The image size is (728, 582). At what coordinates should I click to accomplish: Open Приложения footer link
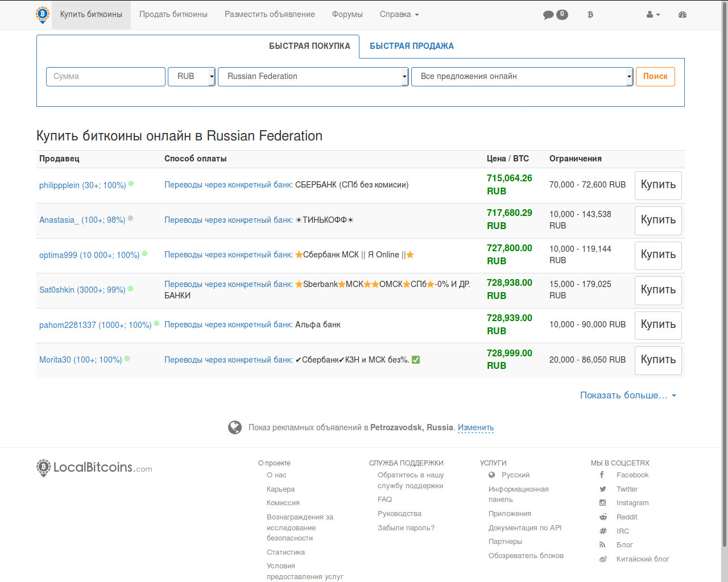(x=510, y=514)
